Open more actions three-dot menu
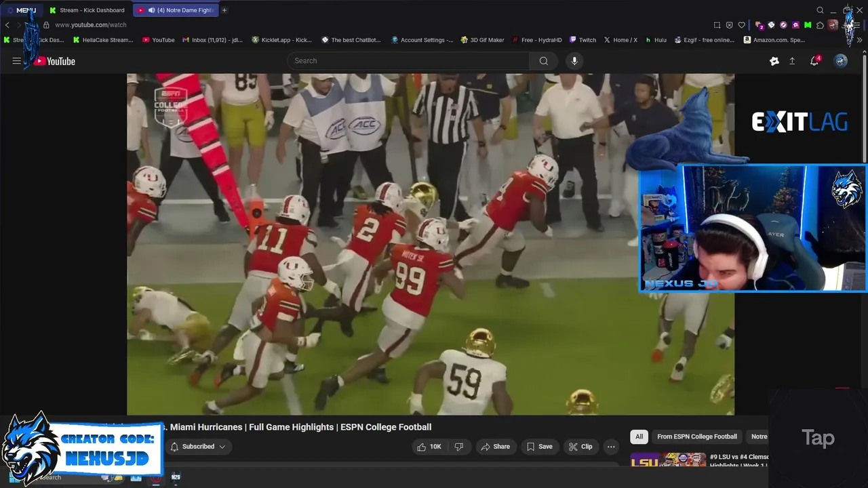Image resolution: width=868 pixels, height=488 pixels. [611, 447]
